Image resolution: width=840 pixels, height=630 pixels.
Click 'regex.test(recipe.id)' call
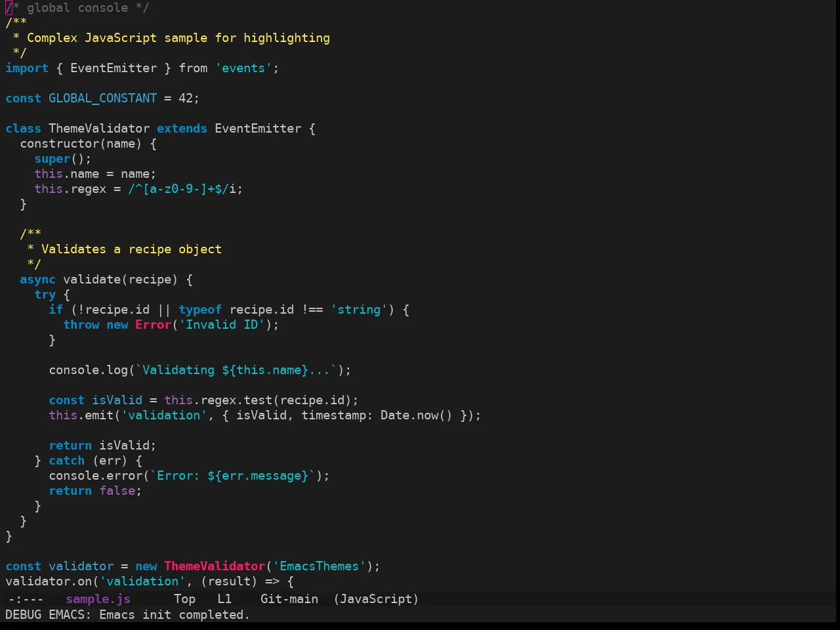click(x=276, y=400)
